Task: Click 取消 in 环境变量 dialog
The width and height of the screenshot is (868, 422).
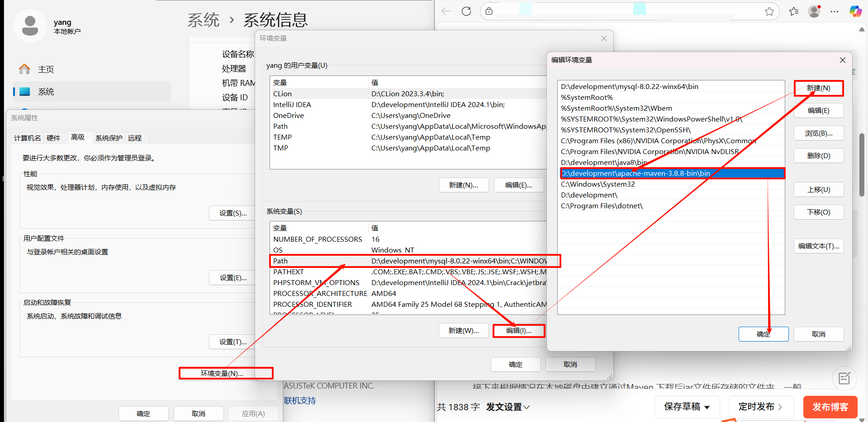Action: (x=570, y=365)
